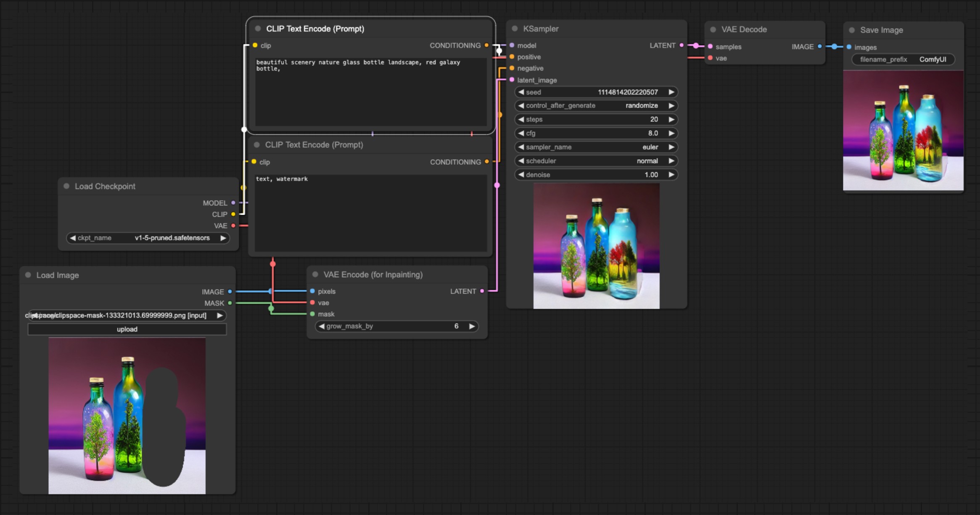Viewport: 980px width, 515px height.
Task: Click the seed value 1114814202220507
Action: click(628, 92)
